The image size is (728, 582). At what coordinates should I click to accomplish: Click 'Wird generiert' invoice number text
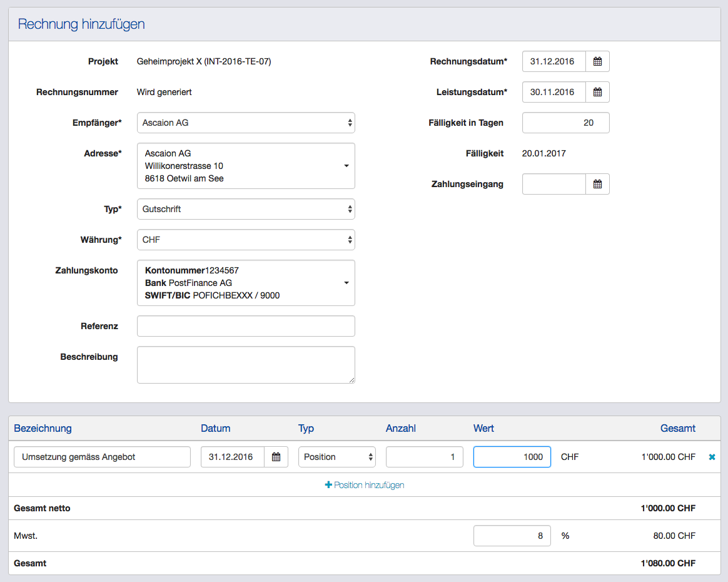point(164,92)
